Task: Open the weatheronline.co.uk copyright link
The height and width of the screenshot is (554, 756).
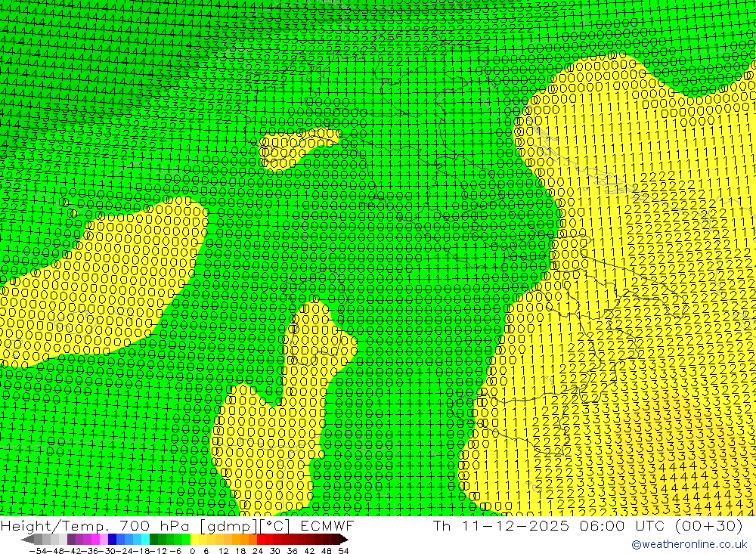Action: click(689, 544)
